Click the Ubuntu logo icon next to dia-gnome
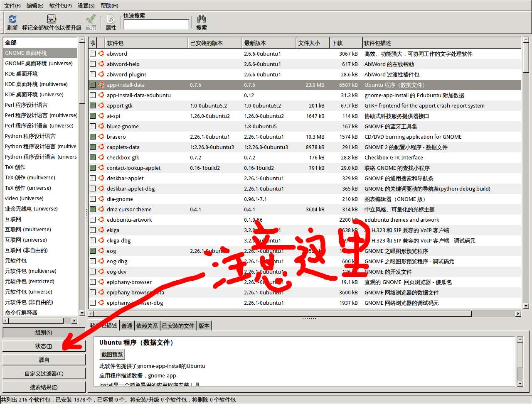Image resolution: width=532 pixels, height=404 pixels. pos(101,199)
